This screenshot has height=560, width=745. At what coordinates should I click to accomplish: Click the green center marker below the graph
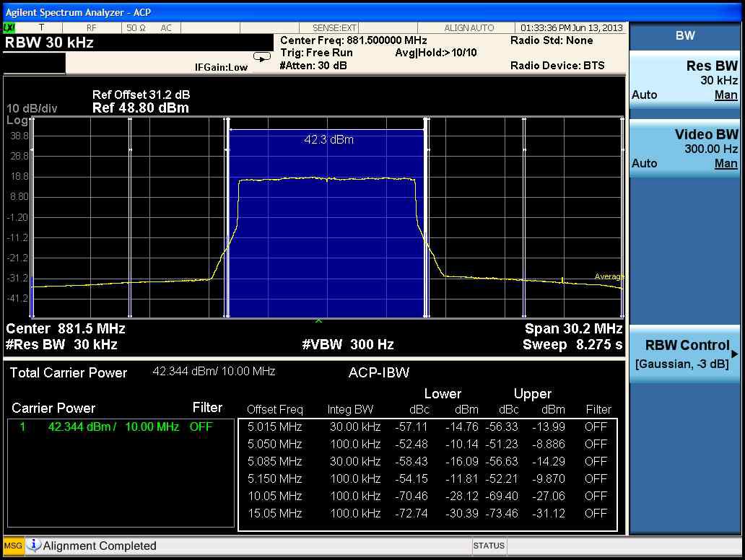[x=318, y=320]
